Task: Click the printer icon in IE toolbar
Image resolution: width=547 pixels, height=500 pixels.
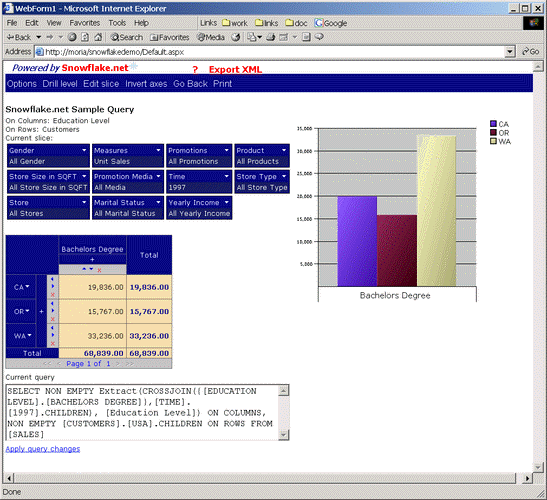Action: pos(271,37)
